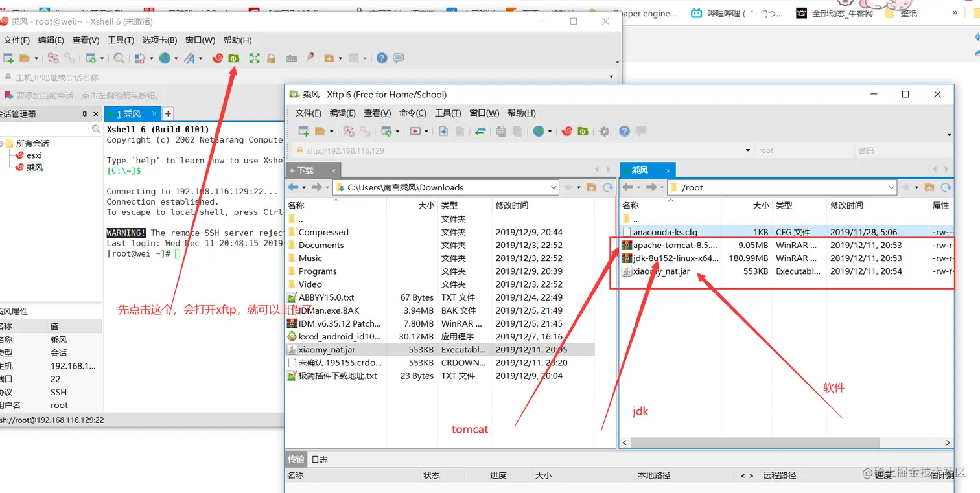Click Xftp copy documents icon
Image resolution: width=980 pixels, height=493 pixels.
[501, 131]
